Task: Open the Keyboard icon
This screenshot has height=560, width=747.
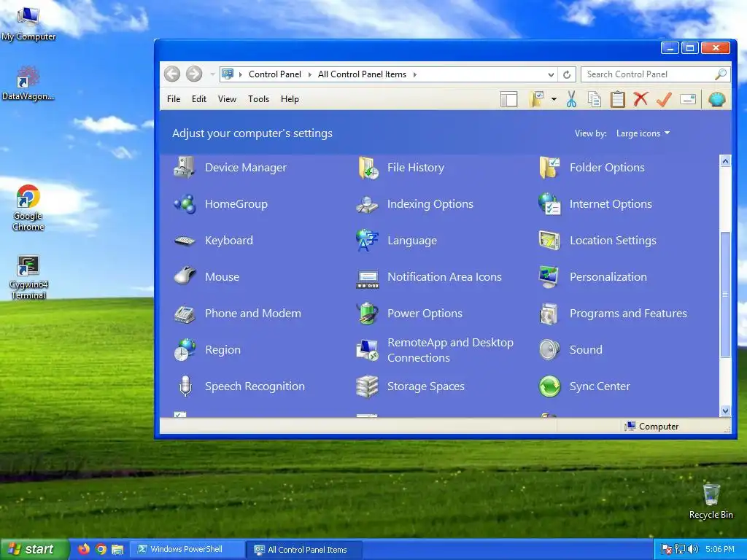Action: [x=185, y=241]
